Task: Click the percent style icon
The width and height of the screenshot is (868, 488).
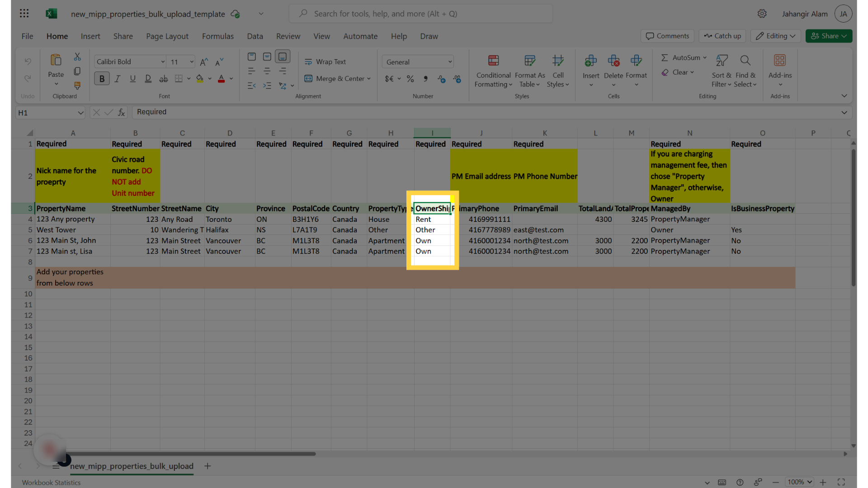Action: tap(410, 79)
